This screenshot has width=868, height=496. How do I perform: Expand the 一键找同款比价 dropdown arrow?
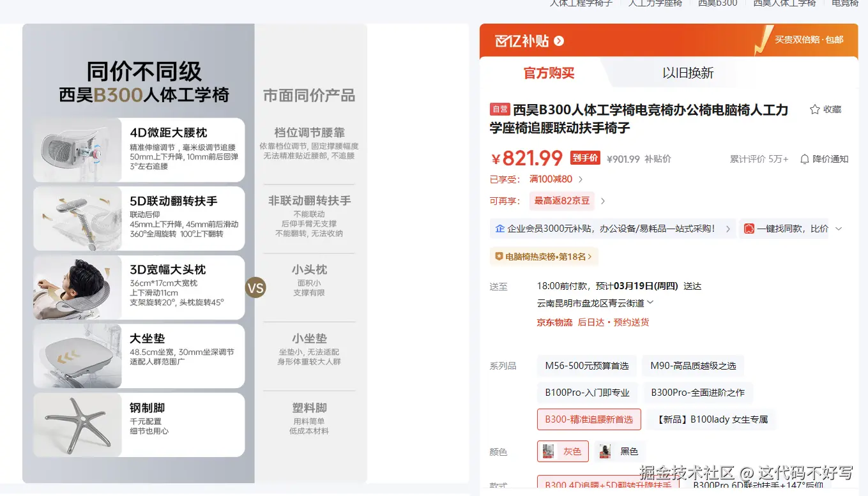coord(839,228)
